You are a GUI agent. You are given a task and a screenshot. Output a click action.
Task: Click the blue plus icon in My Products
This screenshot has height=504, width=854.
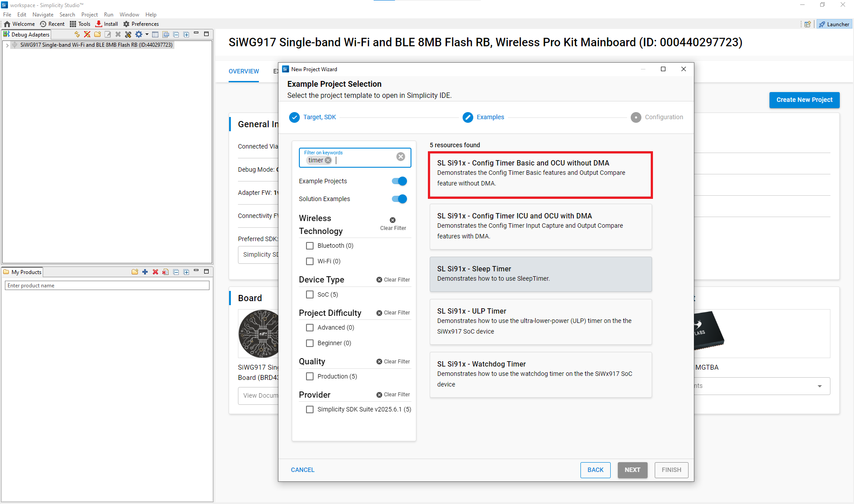pyautogui.click(x=145, y=272)
